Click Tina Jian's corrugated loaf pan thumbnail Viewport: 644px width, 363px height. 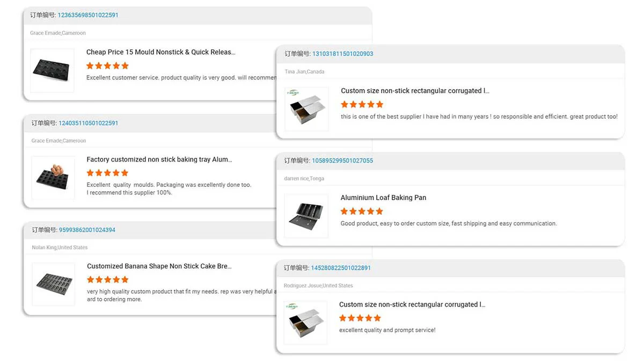(306, 109)
